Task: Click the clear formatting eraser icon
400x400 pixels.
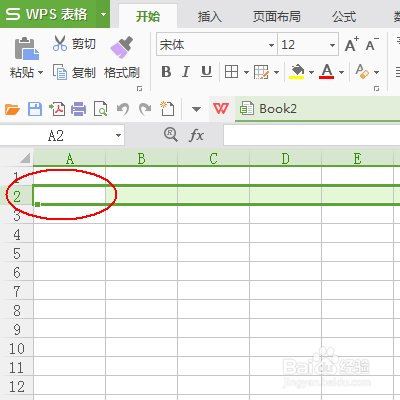Action: [x=362, y=71]
